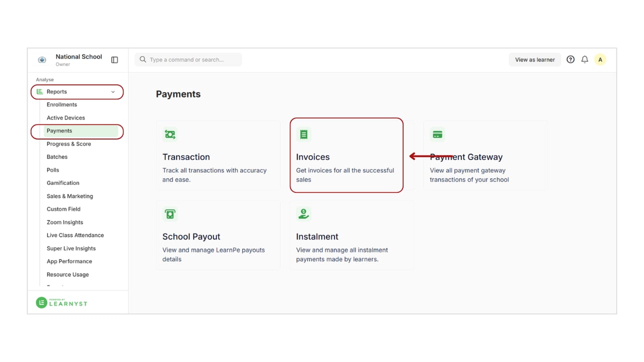The width and height of the screenshot is (644, 362).
Task: Open Progress & Score report
Action: point(69,144)
